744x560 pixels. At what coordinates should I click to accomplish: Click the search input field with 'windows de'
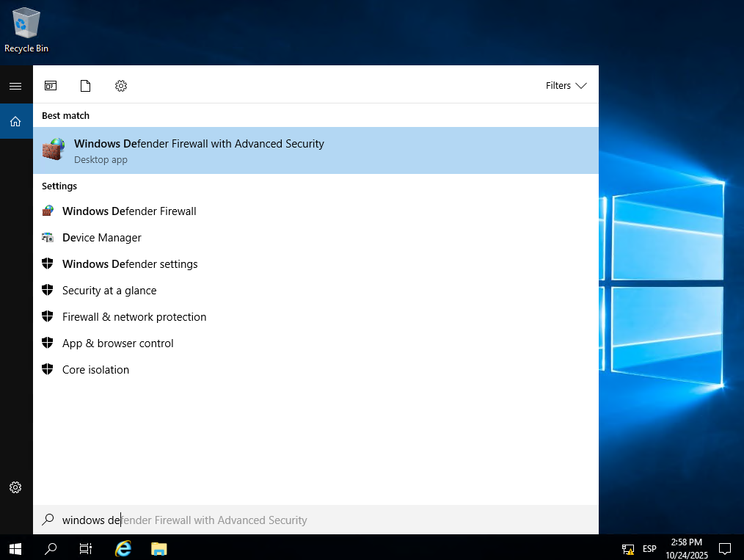coord(316,520)
